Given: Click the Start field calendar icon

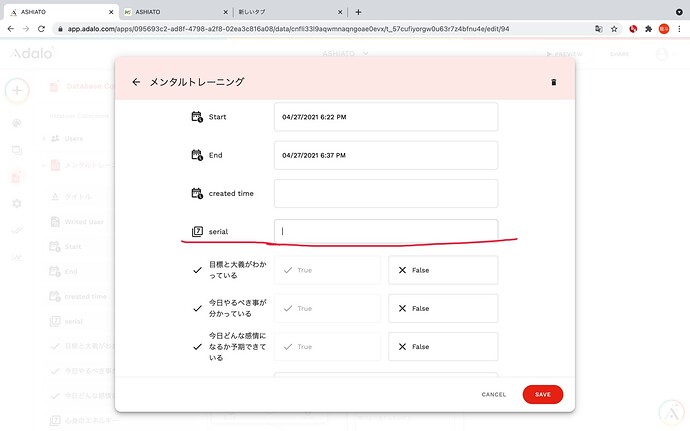Looking at the screenshot, I should [x=197, y=117].
